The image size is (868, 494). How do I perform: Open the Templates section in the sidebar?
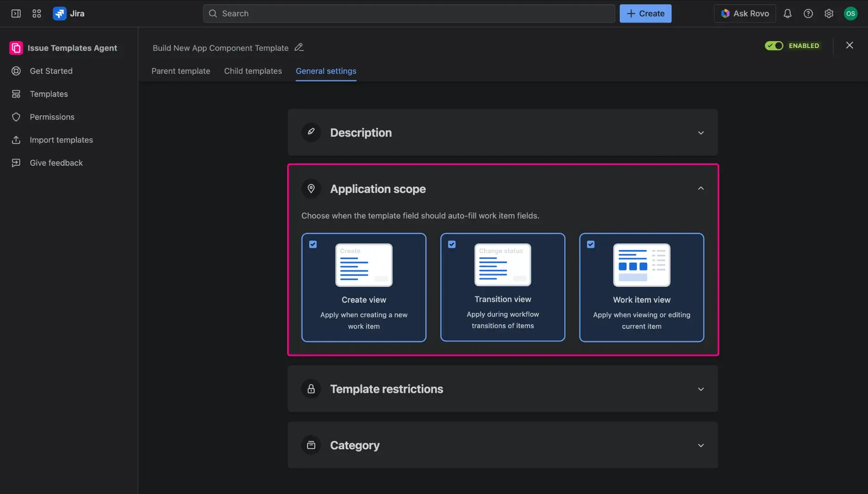point(48,94)
